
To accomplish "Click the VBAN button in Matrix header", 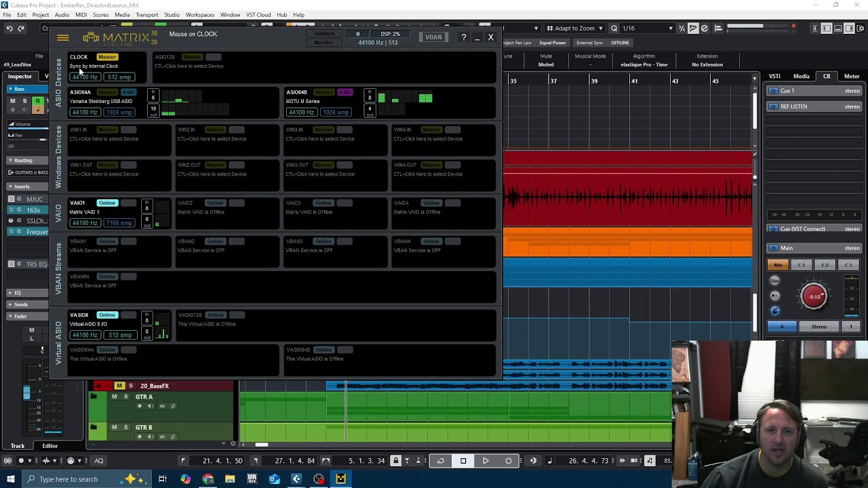I will click(433, 37).
